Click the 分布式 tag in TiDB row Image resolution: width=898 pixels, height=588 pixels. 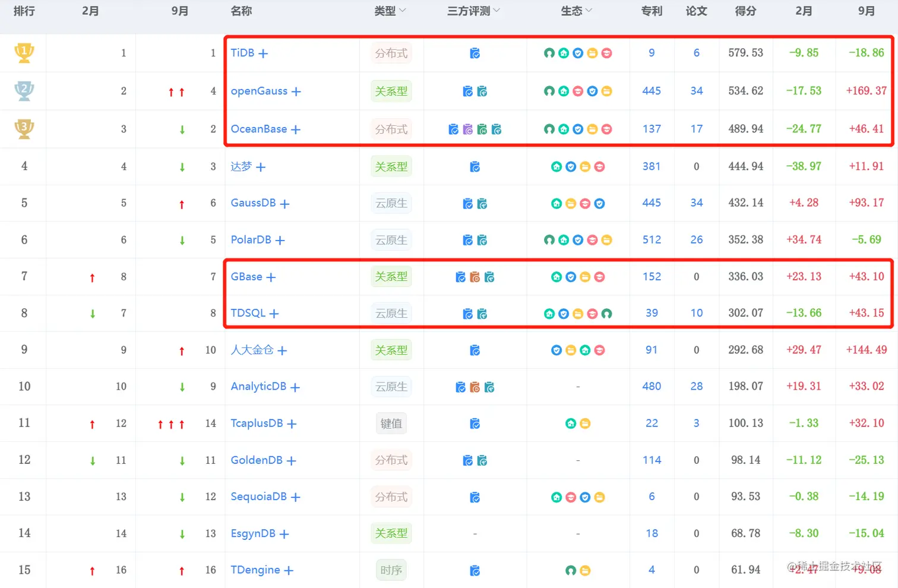[x=391, y=53]
